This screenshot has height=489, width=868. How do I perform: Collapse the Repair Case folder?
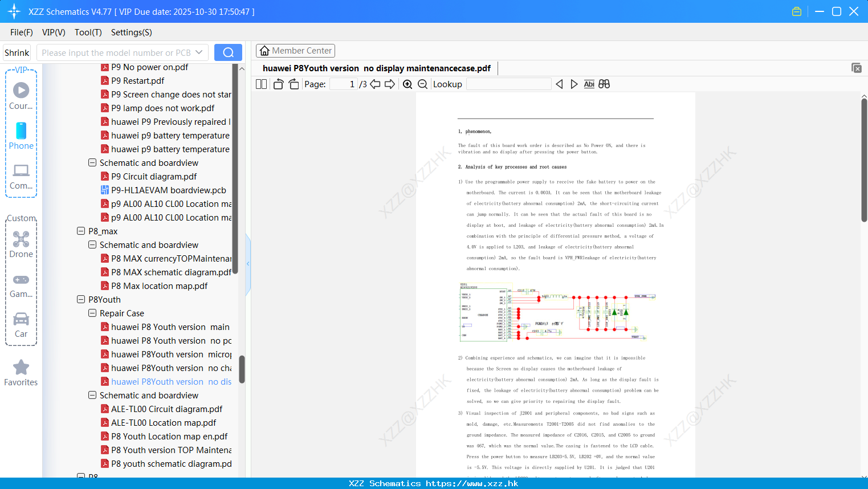[x=92, y=313]
